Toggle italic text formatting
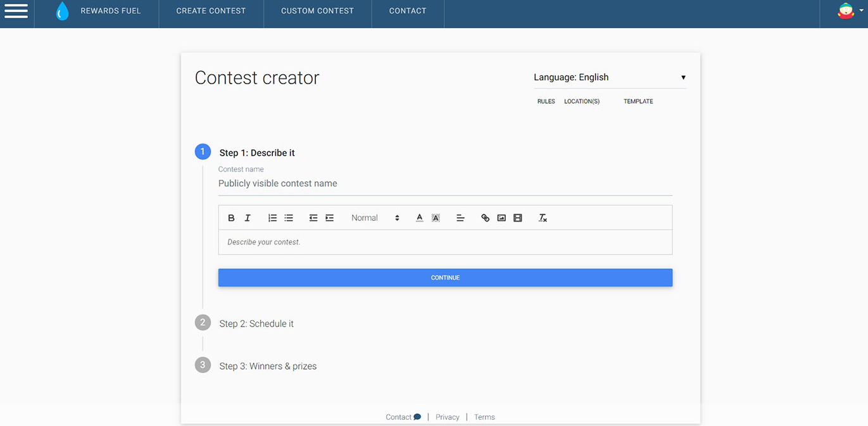 coord(248,218)
